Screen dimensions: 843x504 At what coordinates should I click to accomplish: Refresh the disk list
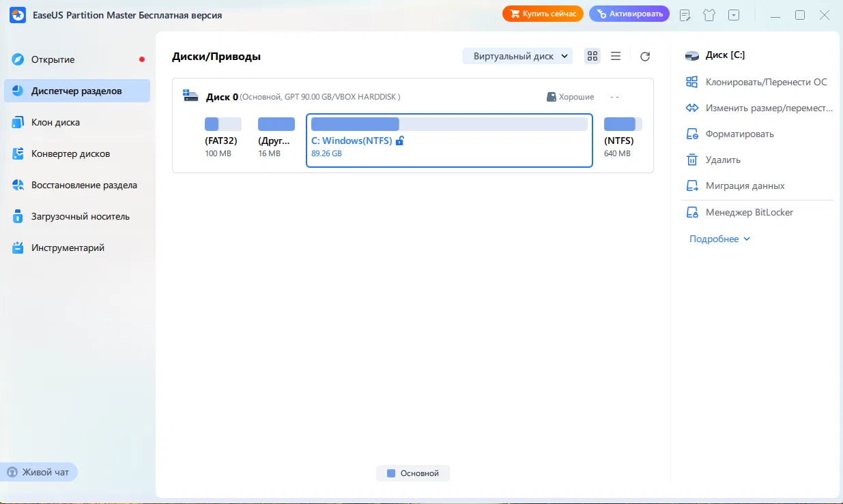[645, 57]
